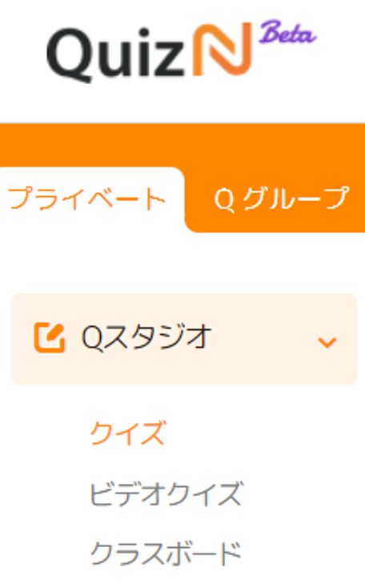Choose the クラスボード submenu entry

[166, 554]
